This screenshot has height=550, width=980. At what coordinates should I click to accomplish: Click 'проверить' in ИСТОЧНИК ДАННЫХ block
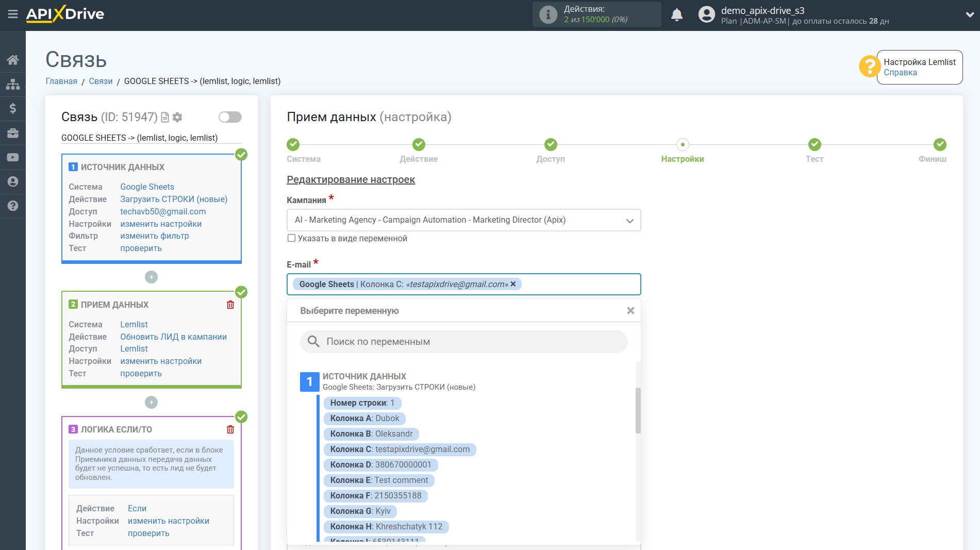pyautogui.click(x=141, y=248)
